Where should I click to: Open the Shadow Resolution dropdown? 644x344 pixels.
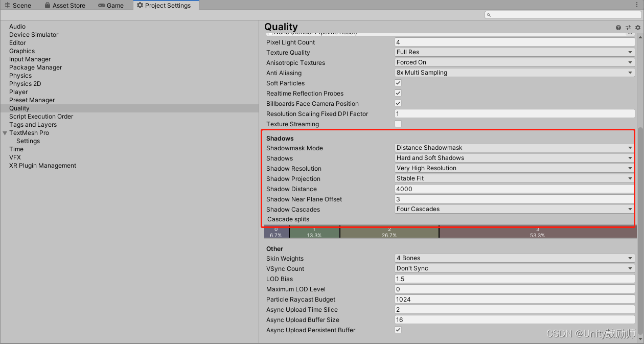(x=515, y=168)
